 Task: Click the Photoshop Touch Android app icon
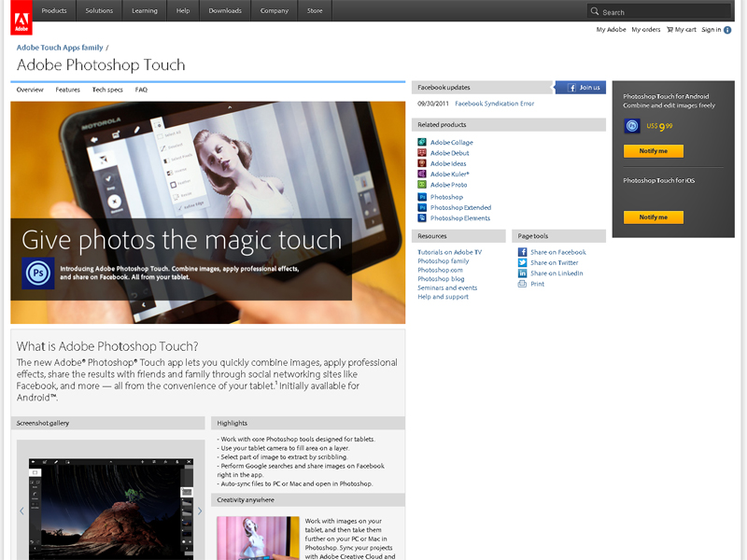coord(632,126)
